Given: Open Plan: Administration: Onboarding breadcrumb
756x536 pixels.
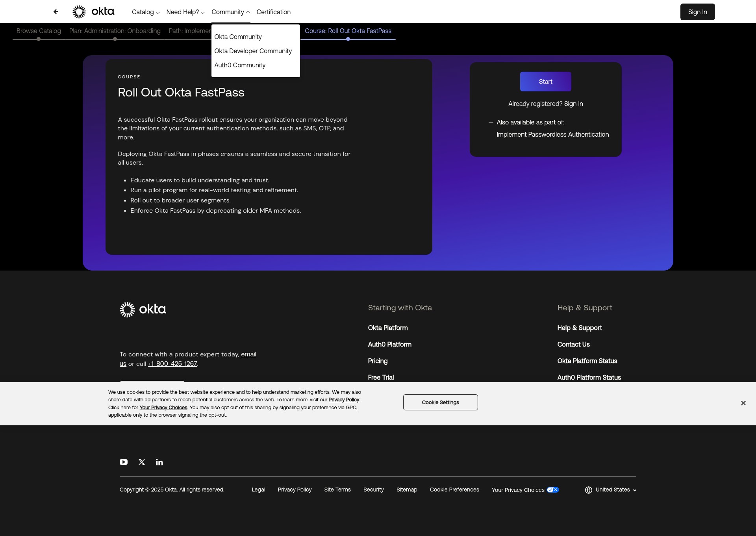Looking at the screenshot, I should (x=115, y=31).
